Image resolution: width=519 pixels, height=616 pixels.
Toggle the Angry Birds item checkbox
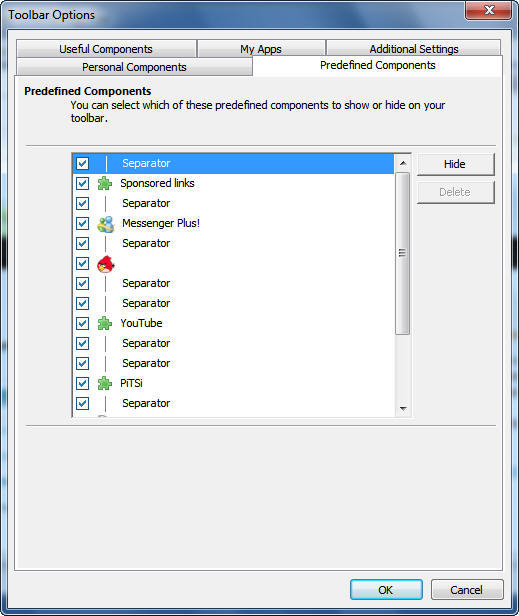83,263
